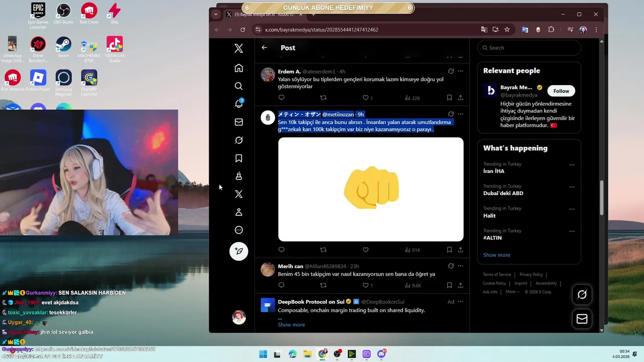644x362 pixels.
Task: Reply to Erdem A.'s comment
Action: (x=281, y=98)
